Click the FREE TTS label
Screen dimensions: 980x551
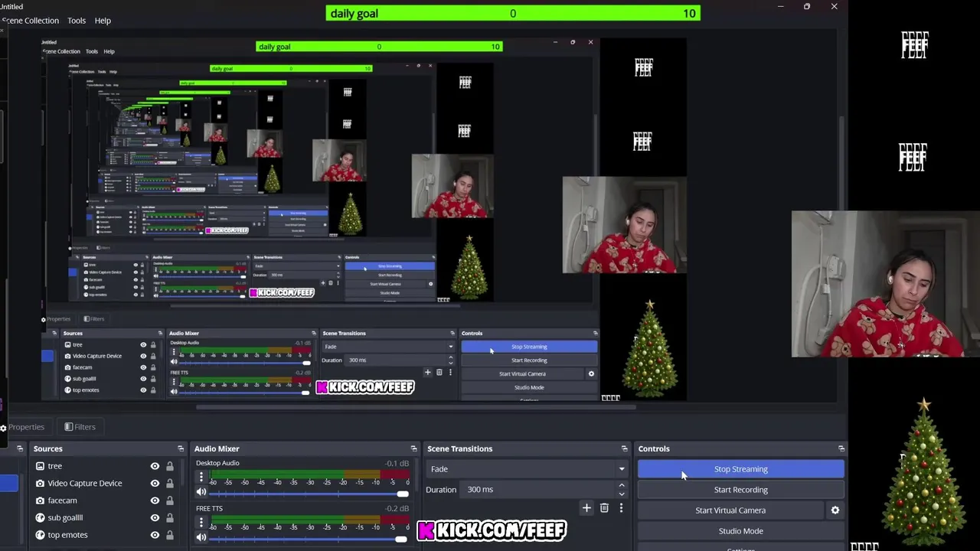(x=209, y=509)
